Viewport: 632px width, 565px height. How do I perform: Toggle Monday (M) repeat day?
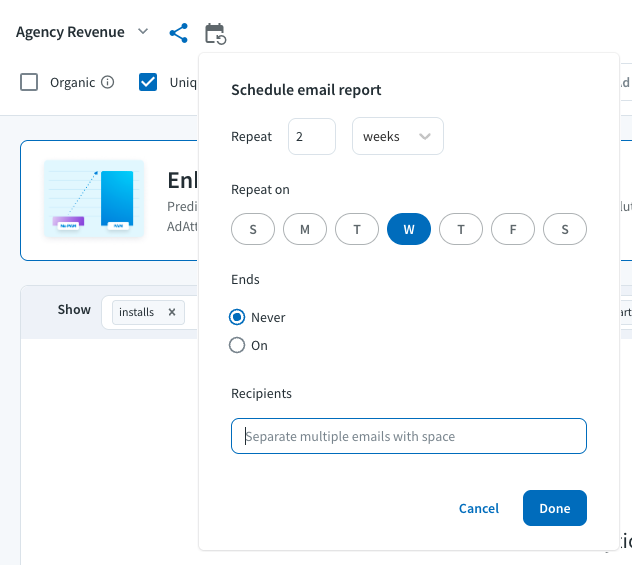[305, 229]
